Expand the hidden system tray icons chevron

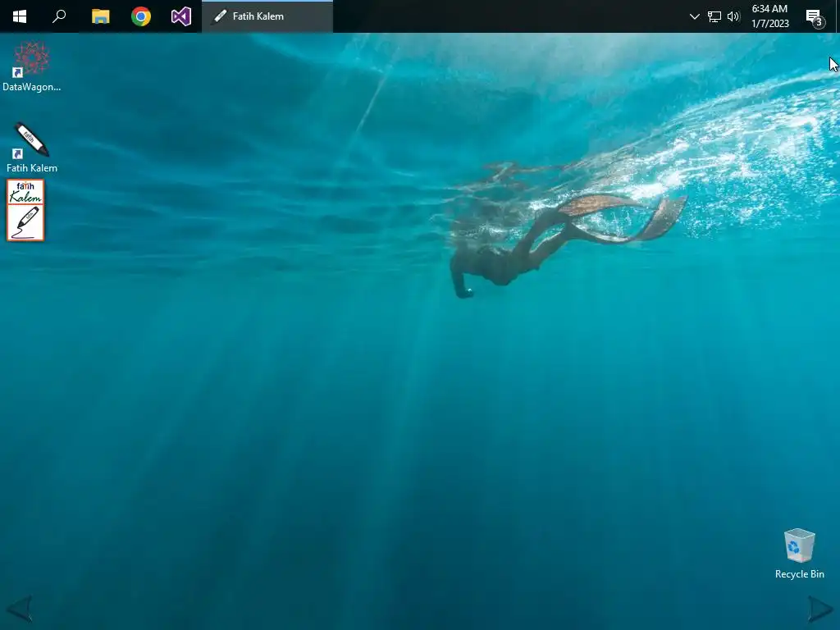click(x=694, y=16)
